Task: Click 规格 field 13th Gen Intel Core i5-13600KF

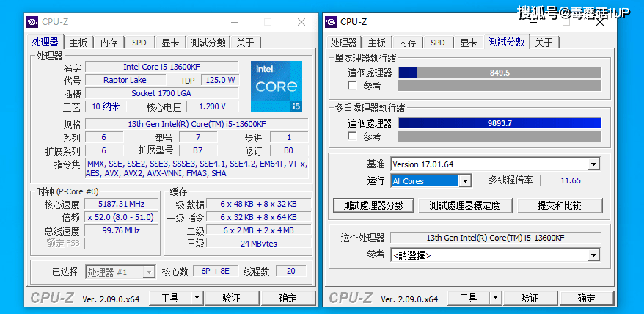Action: (197, 124)
